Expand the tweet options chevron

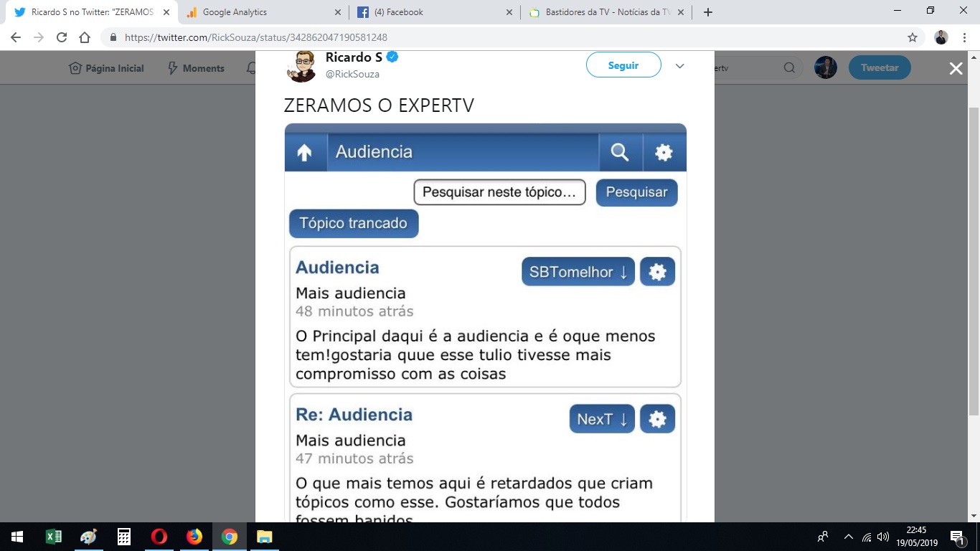click(679, 66)
